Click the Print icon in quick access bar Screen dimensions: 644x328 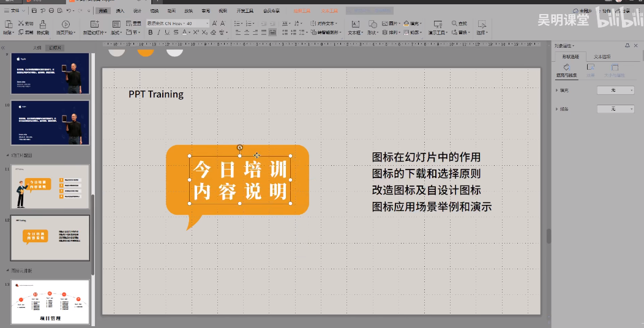click(x=51, y=10)
